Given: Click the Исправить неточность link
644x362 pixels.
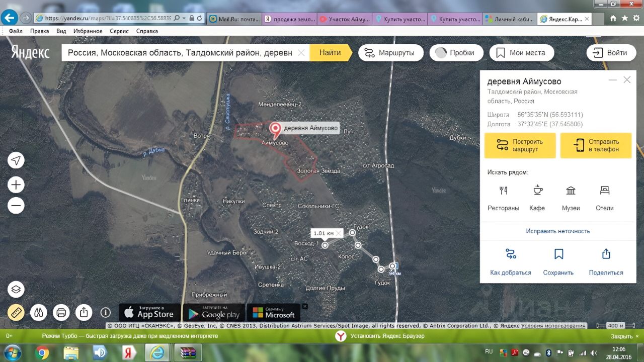Looking at the screenshot, I should (x=558, y=231).
